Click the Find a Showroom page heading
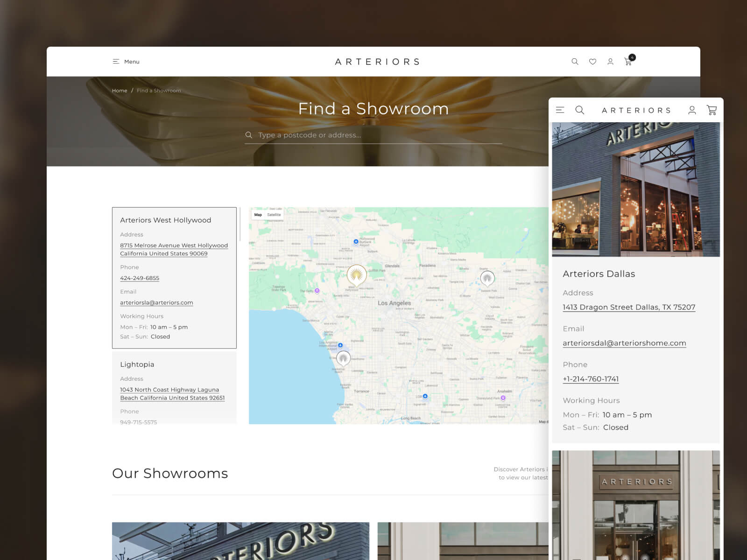Viewport: 747px width, 560px height. point(373,109)
